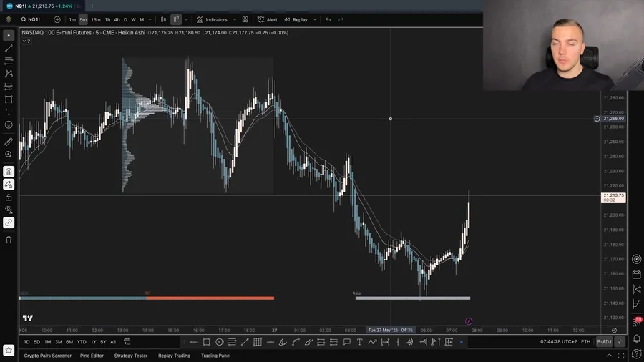This screenshot has height=362, width=644.
Task: Toggle hide all drawings eye icon
Action: click(x=9, y=210)
